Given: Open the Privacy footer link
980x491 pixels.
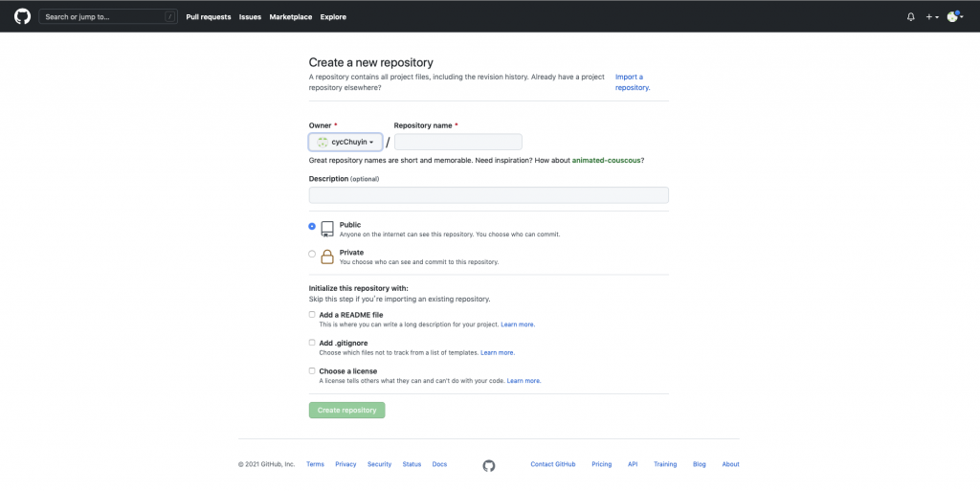Looking at the screenshot, I should (345, 464).
